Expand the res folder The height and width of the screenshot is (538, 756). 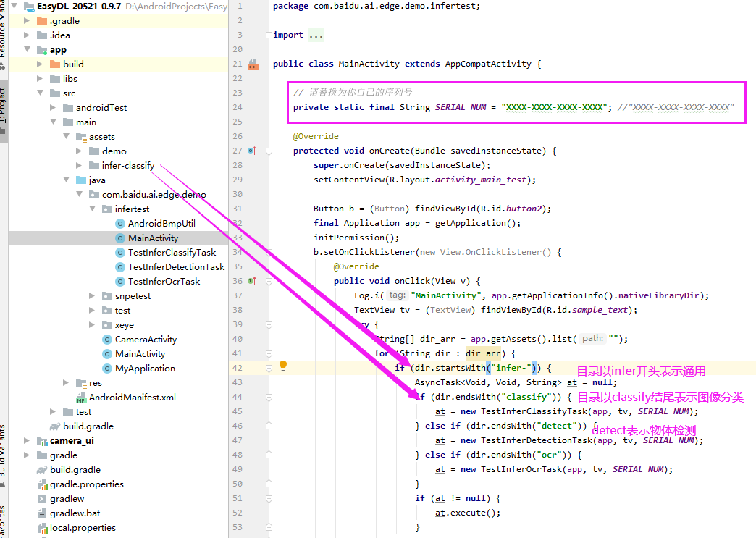coord(66,383)
